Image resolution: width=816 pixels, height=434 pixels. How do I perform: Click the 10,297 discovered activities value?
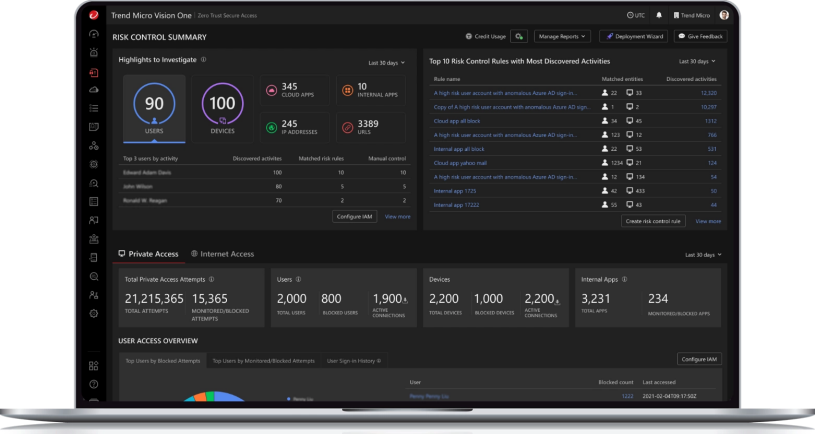(708, 107)
